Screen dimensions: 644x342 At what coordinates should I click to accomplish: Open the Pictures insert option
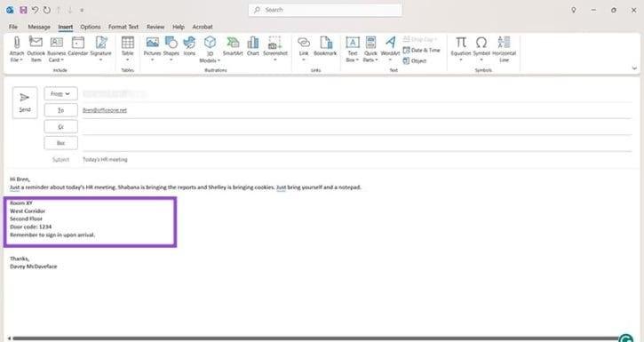(x=152, y=49)
